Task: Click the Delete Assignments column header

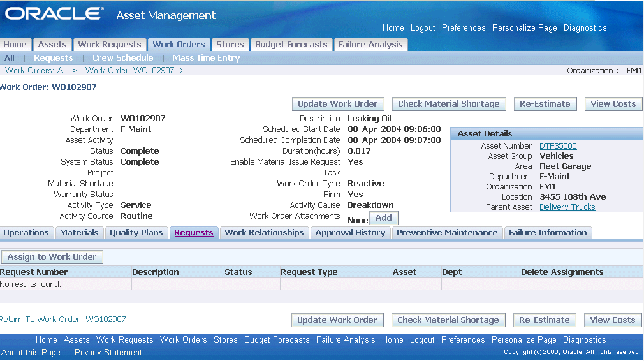Action: 562,272
